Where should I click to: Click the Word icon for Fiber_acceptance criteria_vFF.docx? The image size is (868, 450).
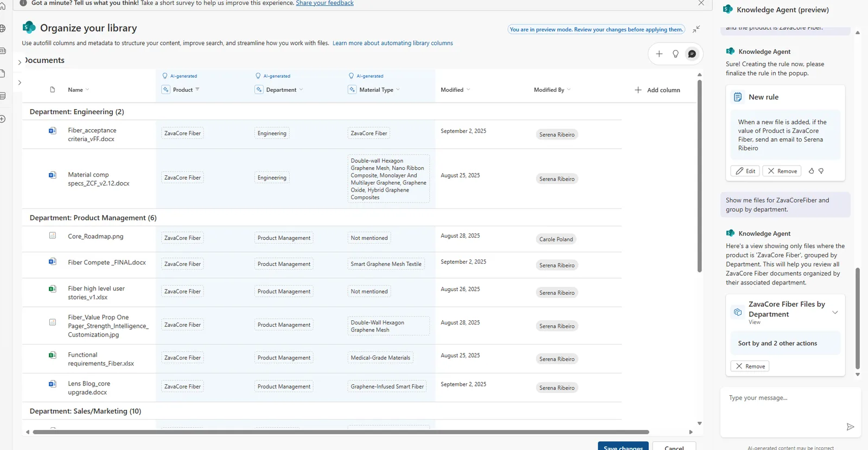coord(53,130)
